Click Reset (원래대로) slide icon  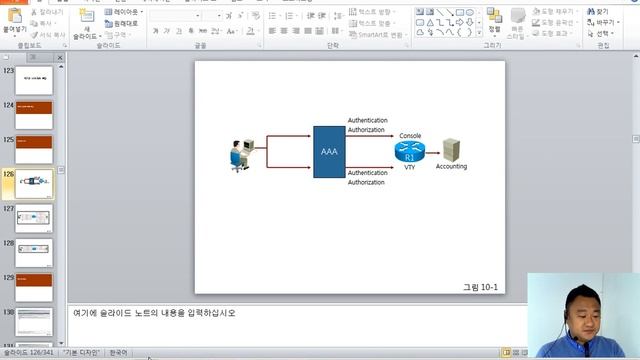click(x=109, y=24)
